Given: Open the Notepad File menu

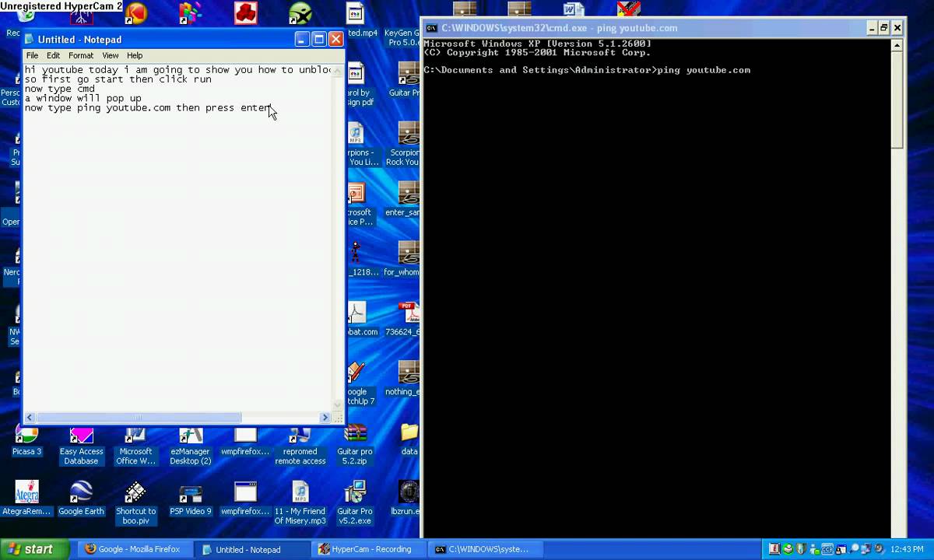Looking at the screenshot, I should pyautogui.click(x=32, y=55).
